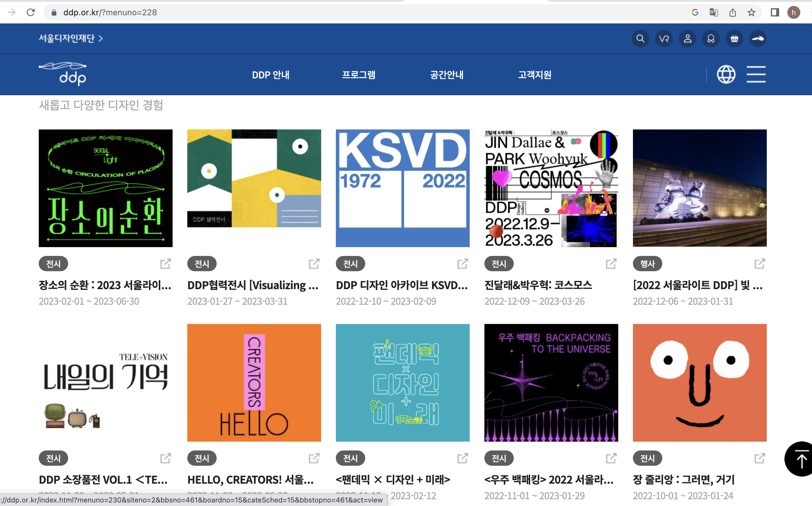Open DDP 디자인 아카이브 KSVD title
The image size is (812, 506).
[402, 285]
